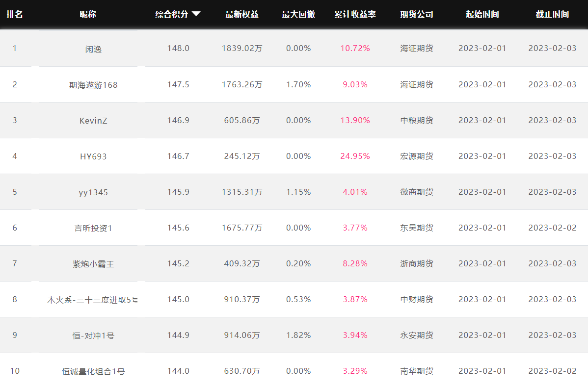This screenshot has width=588, height=387.
Task: Click score value 148.0
Action: click(x=178, y=49)
